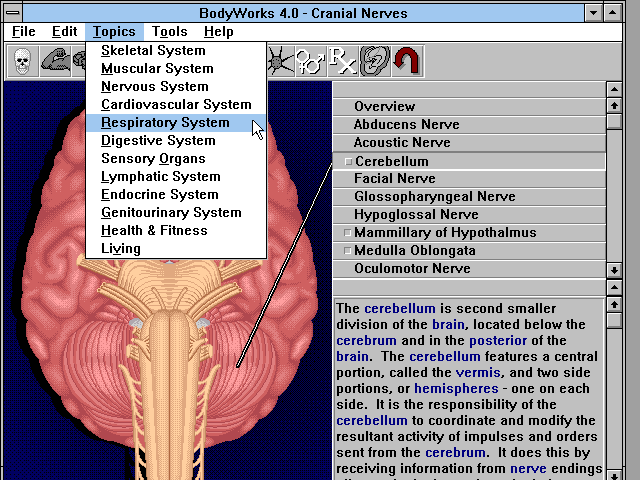The height and width of the screenshot is (480, 640).
Task: Choose Respiratory System from Topics menu
Action: point(165,123)
